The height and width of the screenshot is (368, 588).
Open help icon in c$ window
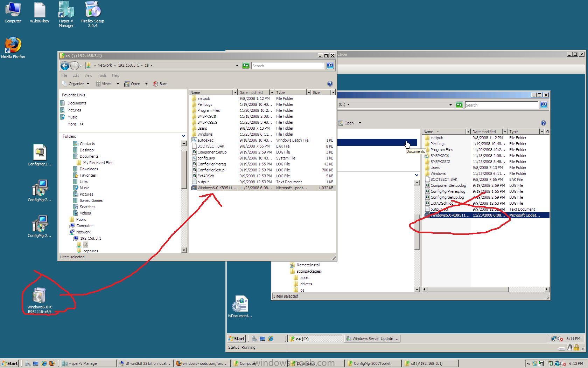point(330,84)
